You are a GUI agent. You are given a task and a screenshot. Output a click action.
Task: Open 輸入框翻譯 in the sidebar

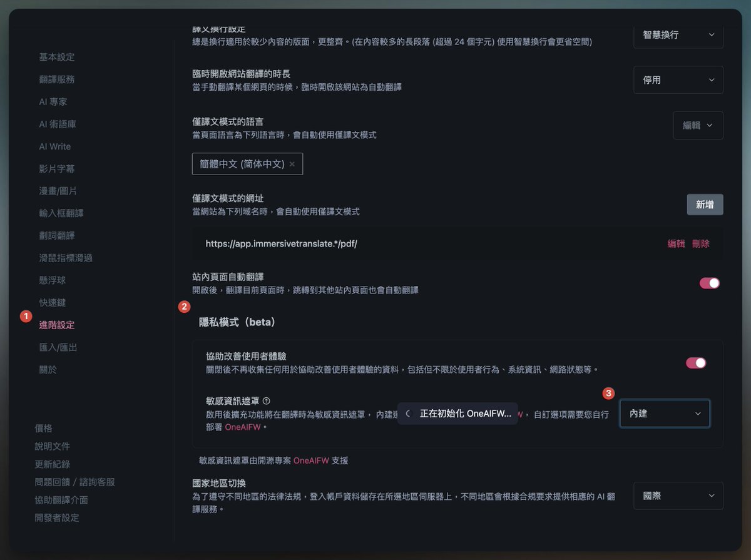(x=61, y=213)
